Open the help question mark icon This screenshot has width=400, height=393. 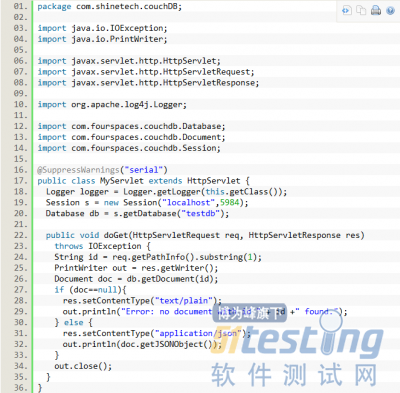[390, 10]
